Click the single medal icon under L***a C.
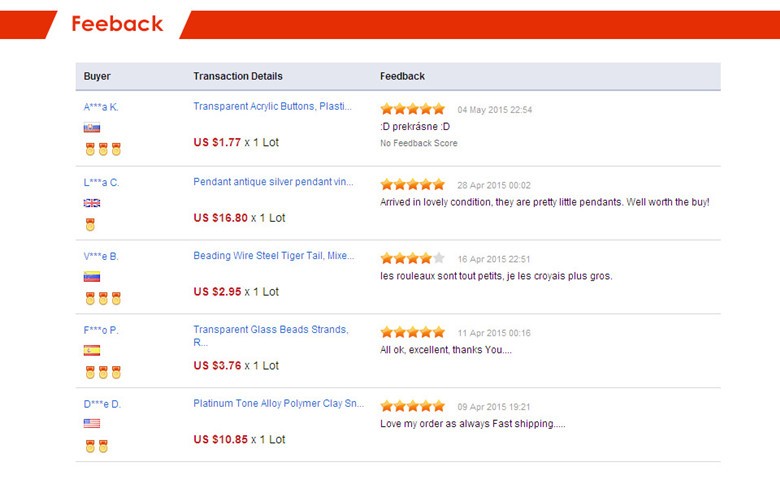This screenshot has width=780, height=483. pyautogui.click(x=90, y=224)
